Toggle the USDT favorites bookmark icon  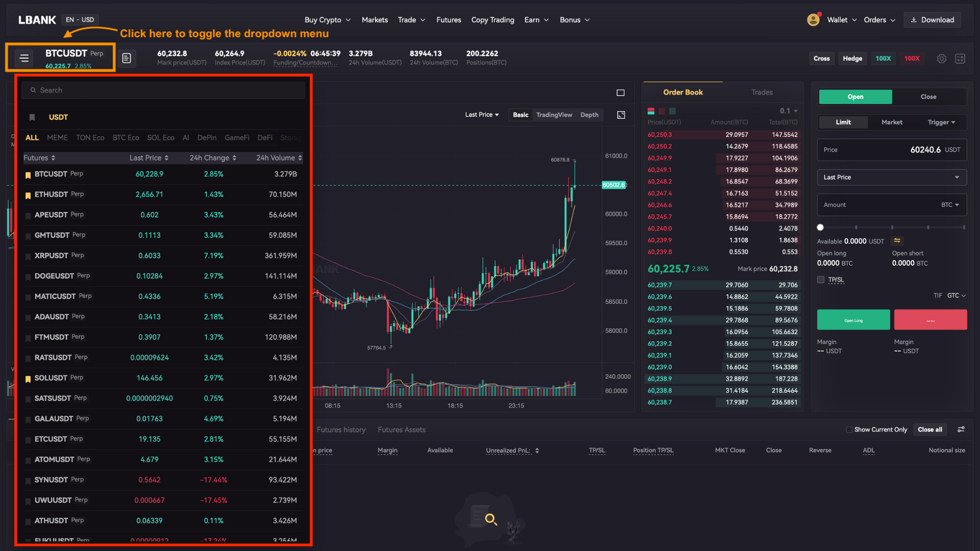pyautogui.click(x=32, y=117)
